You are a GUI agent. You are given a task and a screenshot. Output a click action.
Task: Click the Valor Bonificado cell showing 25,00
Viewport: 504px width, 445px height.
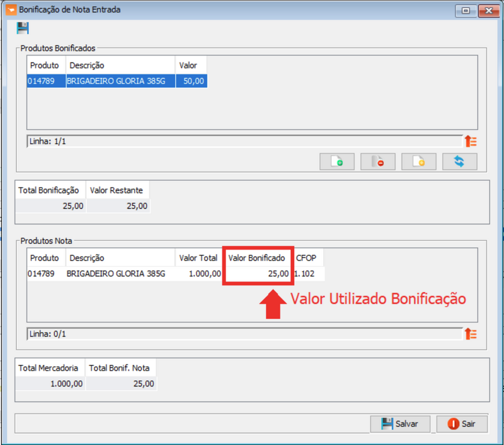click(x=257, y=274)
